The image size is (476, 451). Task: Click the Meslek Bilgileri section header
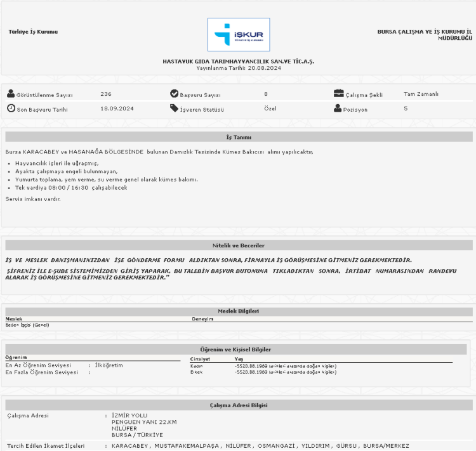coord(239,311)
